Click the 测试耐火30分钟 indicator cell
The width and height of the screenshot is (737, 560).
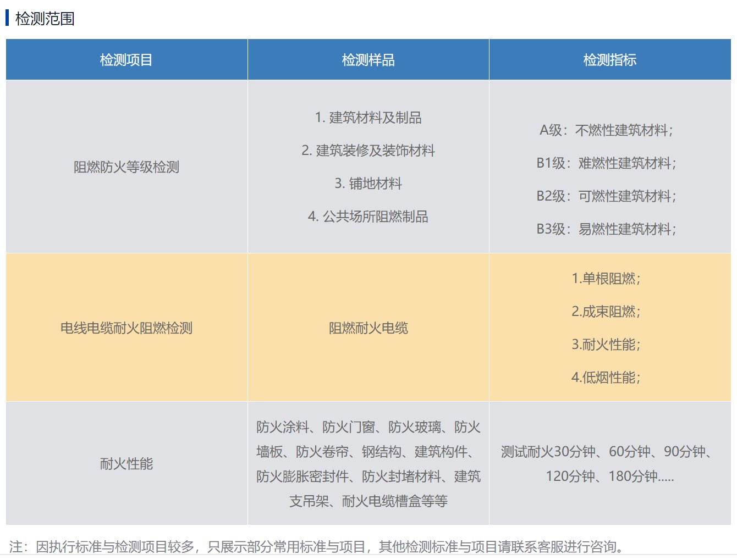click(x=612, y=464)
